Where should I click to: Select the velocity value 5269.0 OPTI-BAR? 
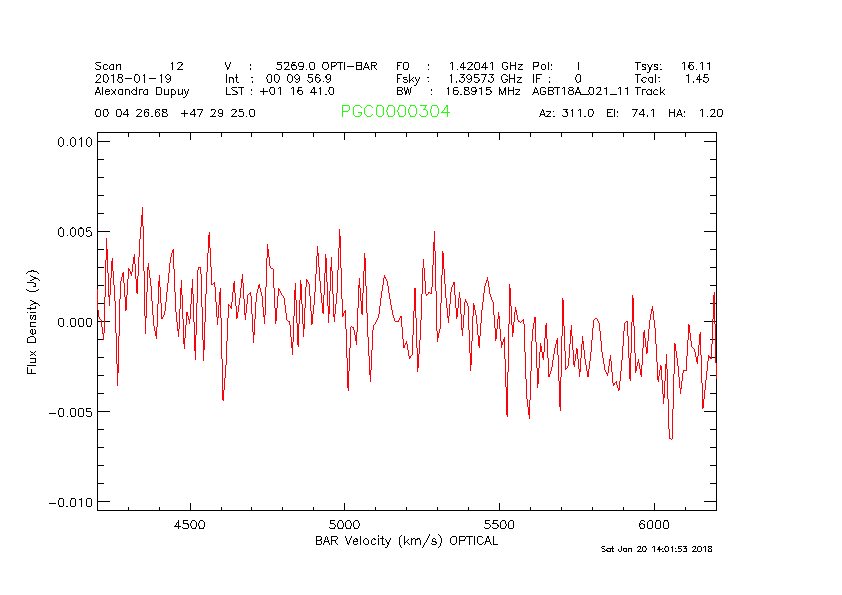pos(326,66)
